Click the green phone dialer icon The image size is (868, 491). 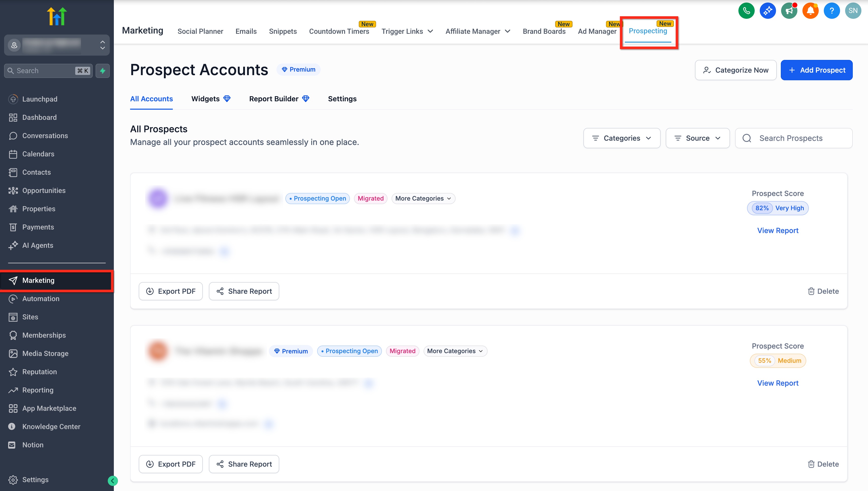[x=746, y=10]
